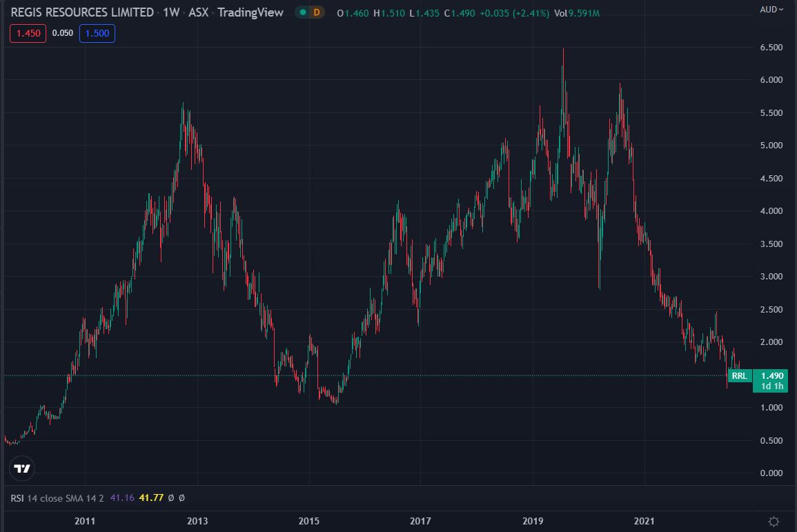The height and width of the screenshot is (532, 797).
Task: Click the orange D delayed-data badge
Action: click(317, 12)
